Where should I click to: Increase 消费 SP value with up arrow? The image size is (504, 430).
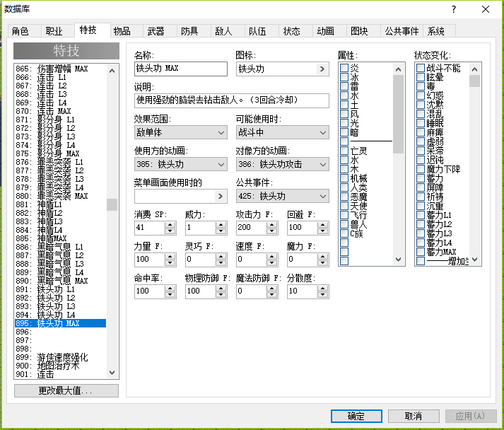[x=170, y=224]
